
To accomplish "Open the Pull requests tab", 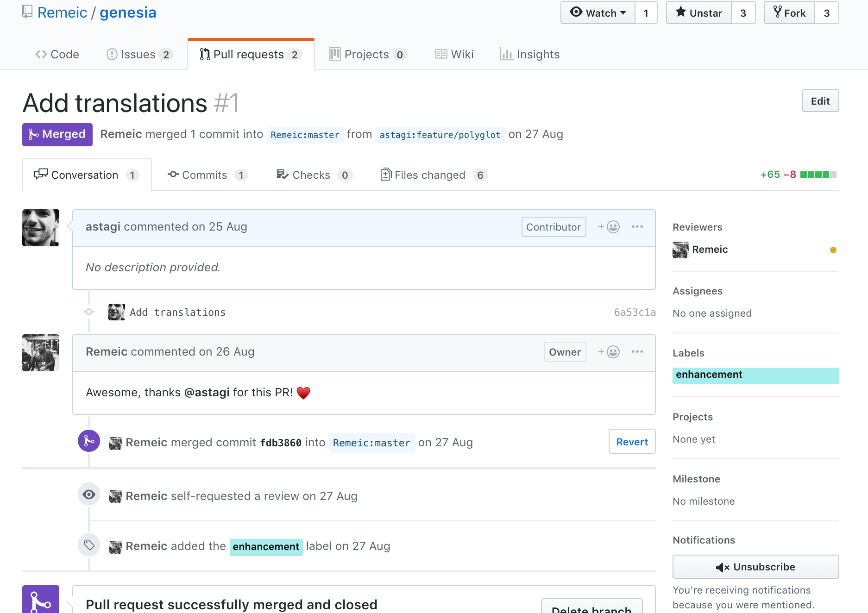I will [251, 54].
